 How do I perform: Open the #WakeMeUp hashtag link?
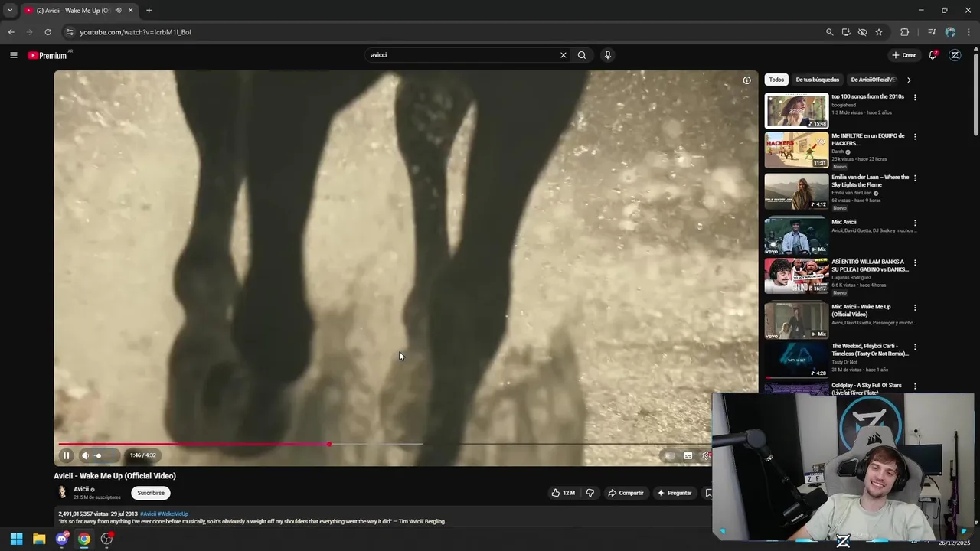click(173, 514)
